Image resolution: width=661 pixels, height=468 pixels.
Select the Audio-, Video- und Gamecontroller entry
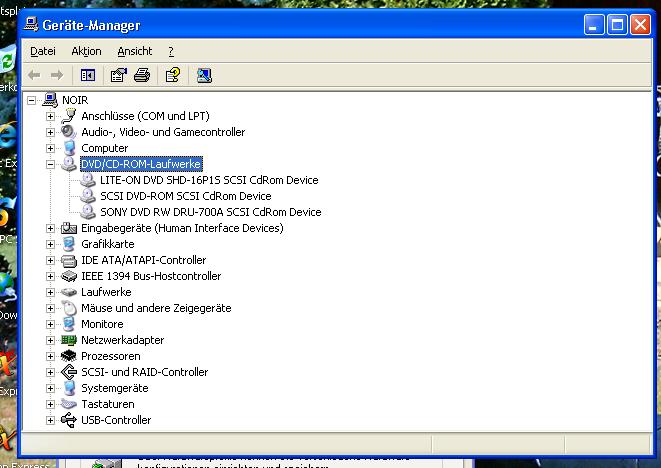pyautogui.click(x=162, y=132)
